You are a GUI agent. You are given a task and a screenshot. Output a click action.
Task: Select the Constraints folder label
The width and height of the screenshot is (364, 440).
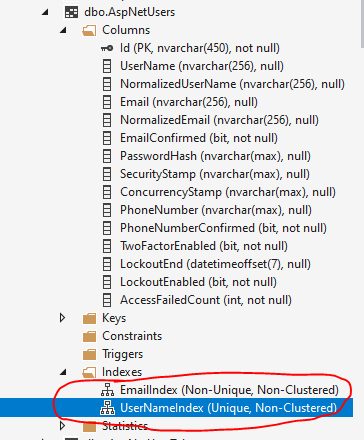[x=132, y=336]
